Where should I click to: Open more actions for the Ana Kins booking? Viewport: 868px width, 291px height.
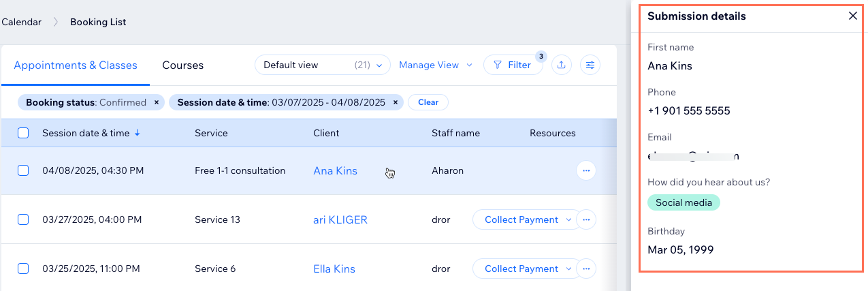(x=586, y=170)
